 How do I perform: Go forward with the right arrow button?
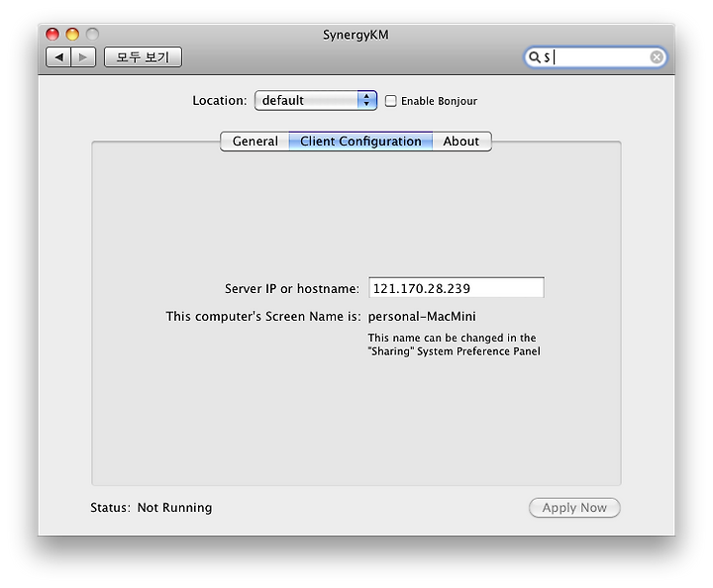click(83, 57)
